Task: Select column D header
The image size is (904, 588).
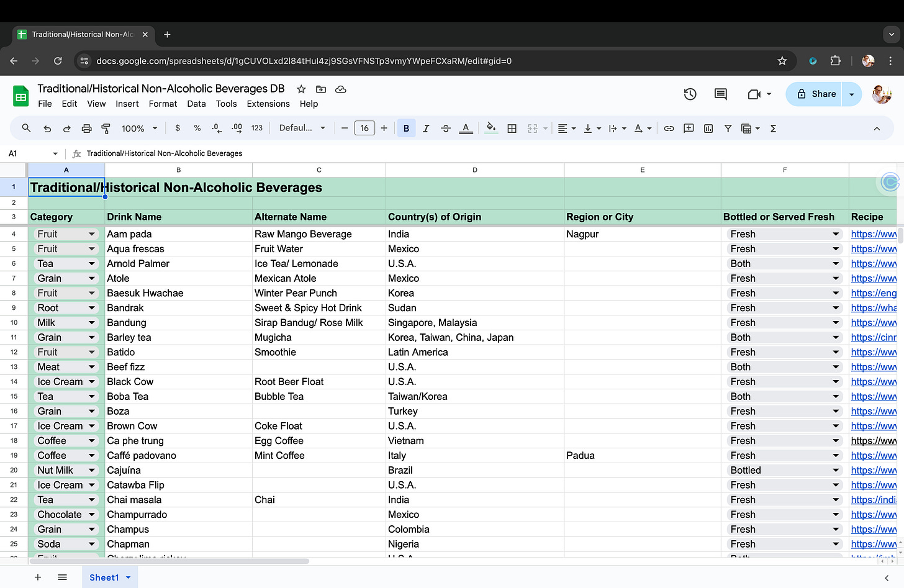Action: pyautogui.click(x=475, y=170)
